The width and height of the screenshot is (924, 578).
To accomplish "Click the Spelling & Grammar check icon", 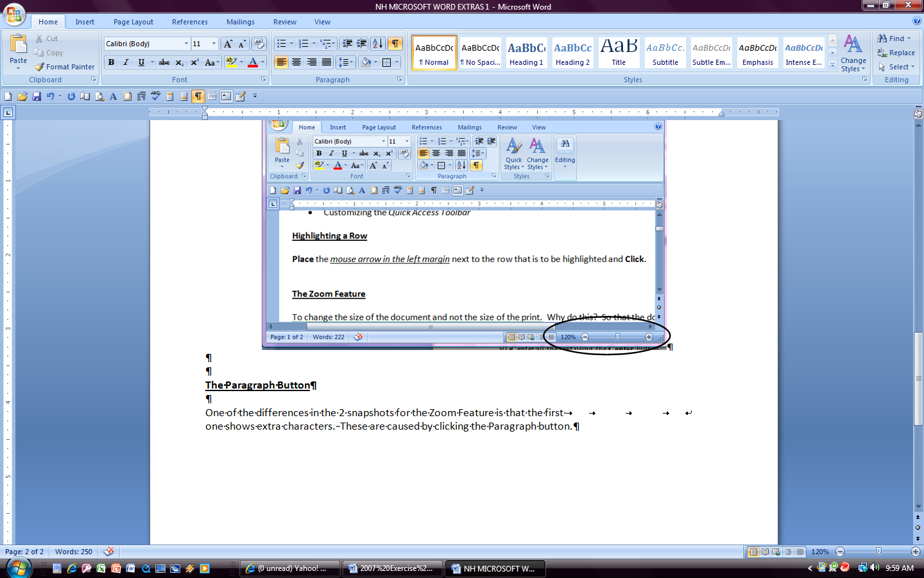I will pyautogui.click(x=155, y=96).
